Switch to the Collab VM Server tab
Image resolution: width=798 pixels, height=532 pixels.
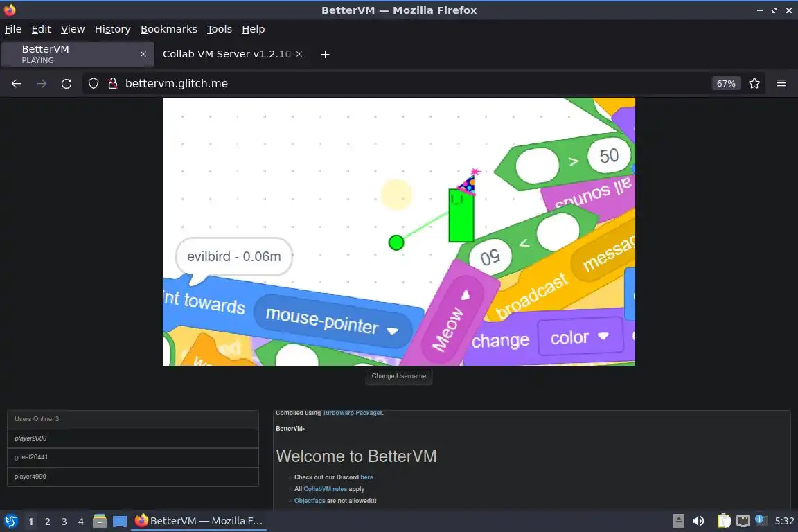227,54
